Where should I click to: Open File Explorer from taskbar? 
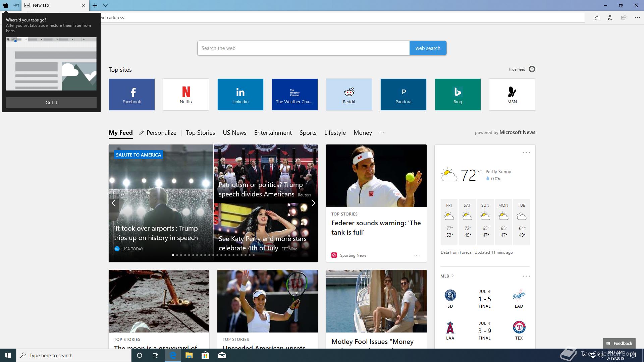189,355
